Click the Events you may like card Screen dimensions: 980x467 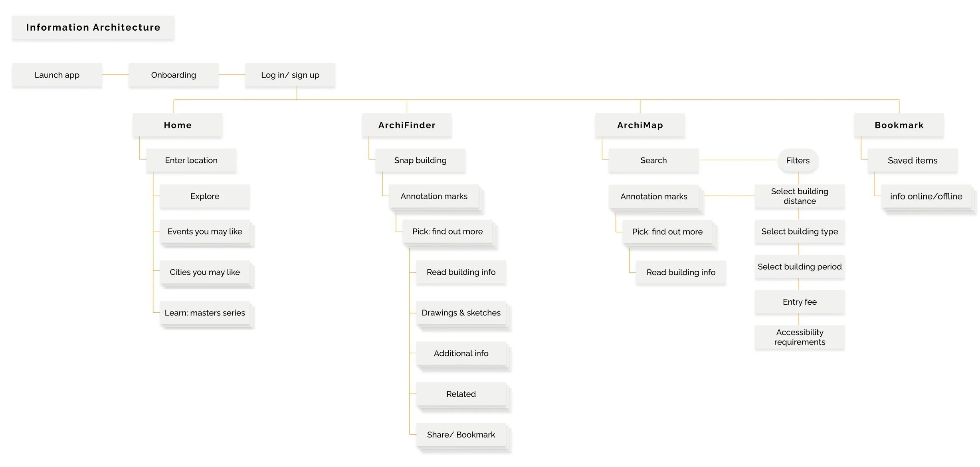(205, 232)
